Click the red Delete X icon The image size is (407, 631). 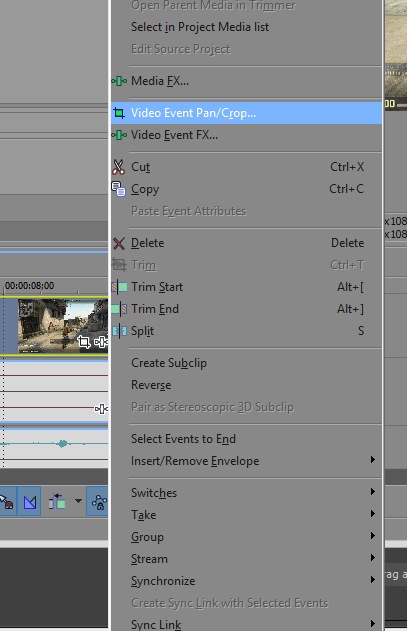coord(119,243)
